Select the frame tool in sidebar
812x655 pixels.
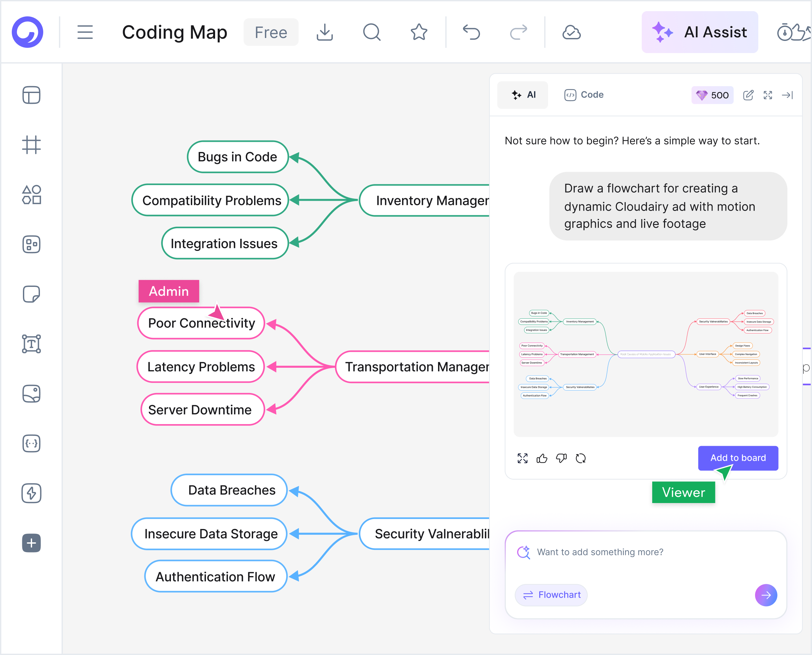click(31, 145)
